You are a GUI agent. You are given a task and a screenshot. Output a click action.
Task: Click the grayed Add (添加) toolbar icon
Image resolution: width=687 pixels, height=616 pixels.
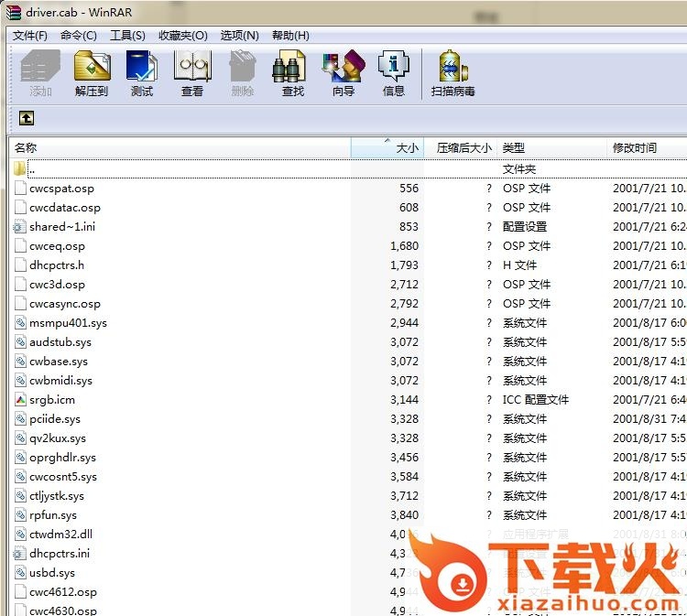click(40, 66)
